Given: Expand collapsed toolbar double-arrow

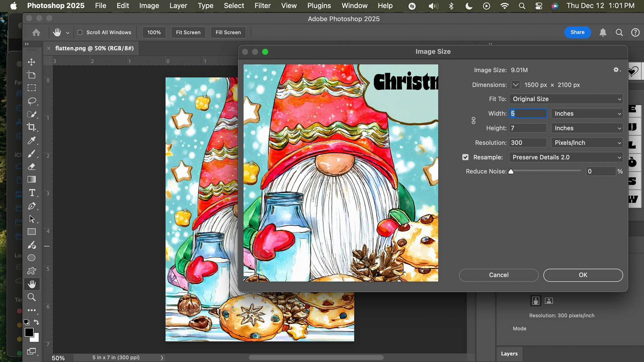Looking at the screenshot, I should point(27,44).
